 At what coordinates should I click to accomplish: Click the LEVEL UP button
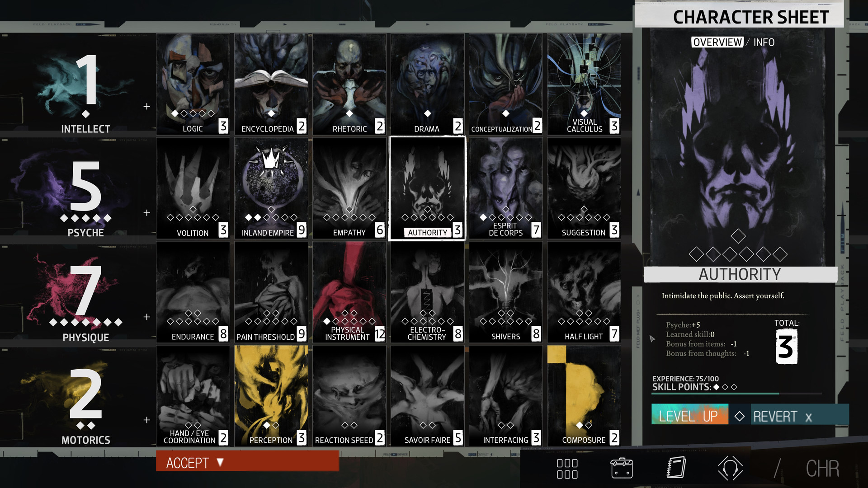(690, 418)
